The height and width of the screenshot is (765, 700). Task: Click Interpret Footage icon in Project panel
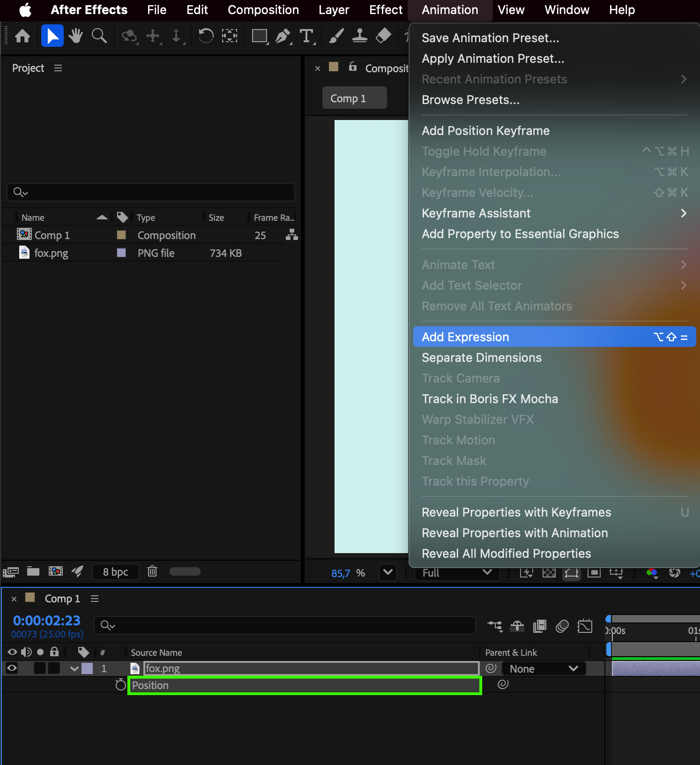pyautogui.click(x=11, y=571)
